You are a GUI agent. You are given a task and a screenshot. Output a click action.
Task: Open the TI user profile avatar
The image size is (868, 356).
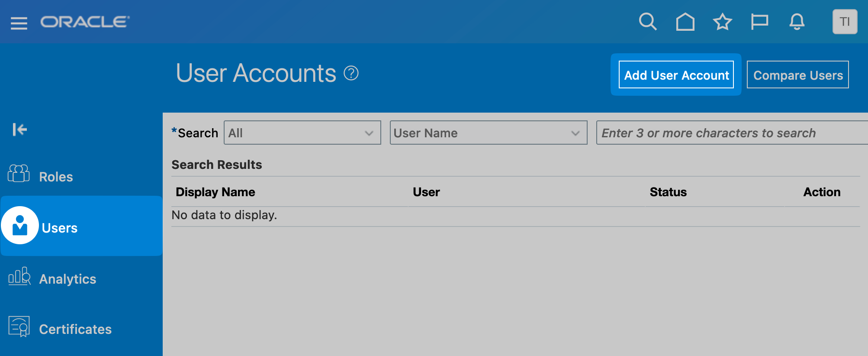coord(844,22)
